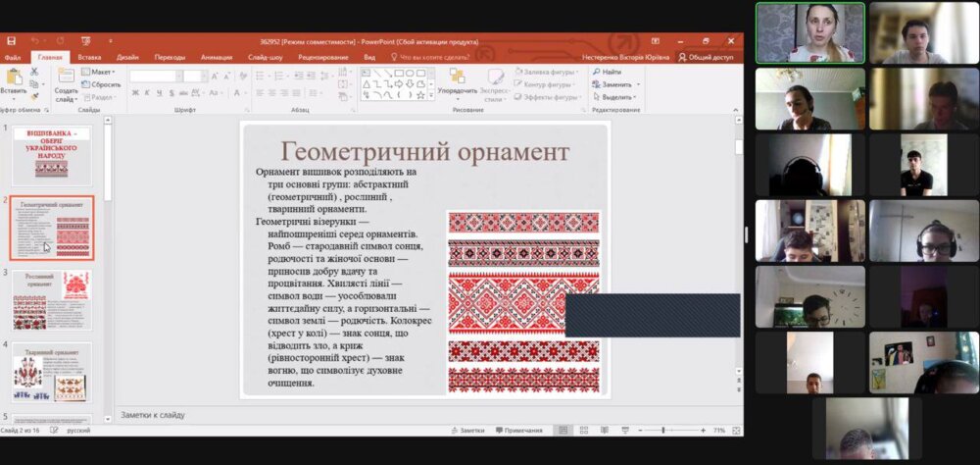Select the star shape in shapes gallery
The height and width of the screenshot is (465, 980).
coord(420,95)
